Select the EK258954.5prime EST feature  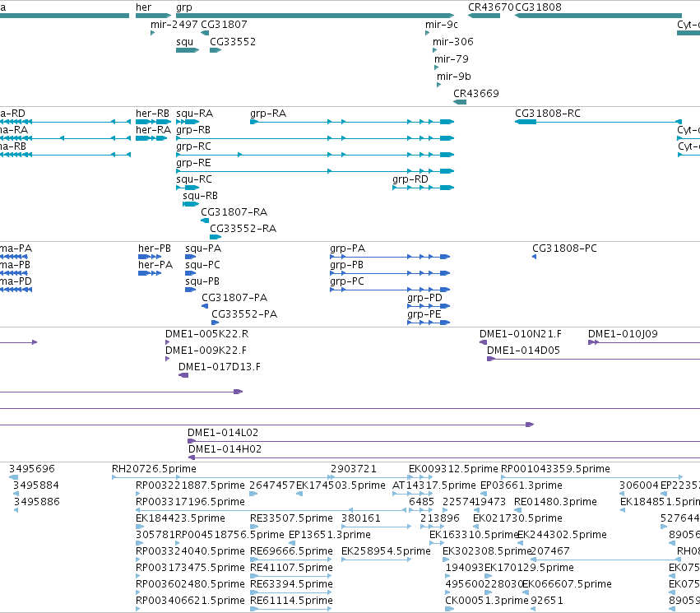click(376, 560)
